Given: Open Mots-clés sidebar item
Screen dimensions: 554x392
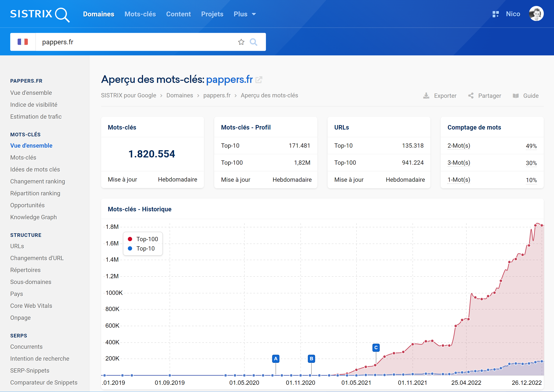Looking at the screenshot, I should 23,158.
